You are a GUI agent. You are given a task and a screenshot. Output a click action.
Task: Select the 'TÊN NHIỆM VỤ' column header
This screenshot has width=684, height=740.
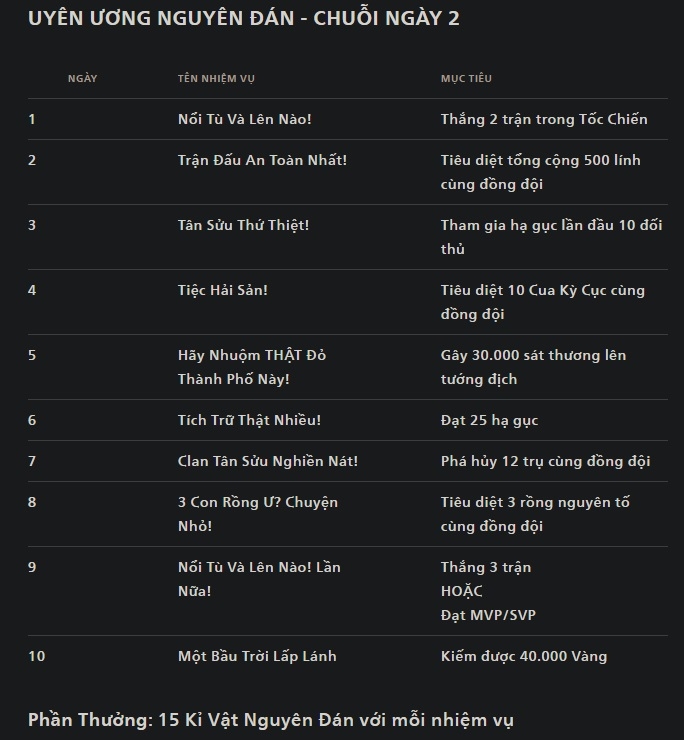tap(216, 78)
